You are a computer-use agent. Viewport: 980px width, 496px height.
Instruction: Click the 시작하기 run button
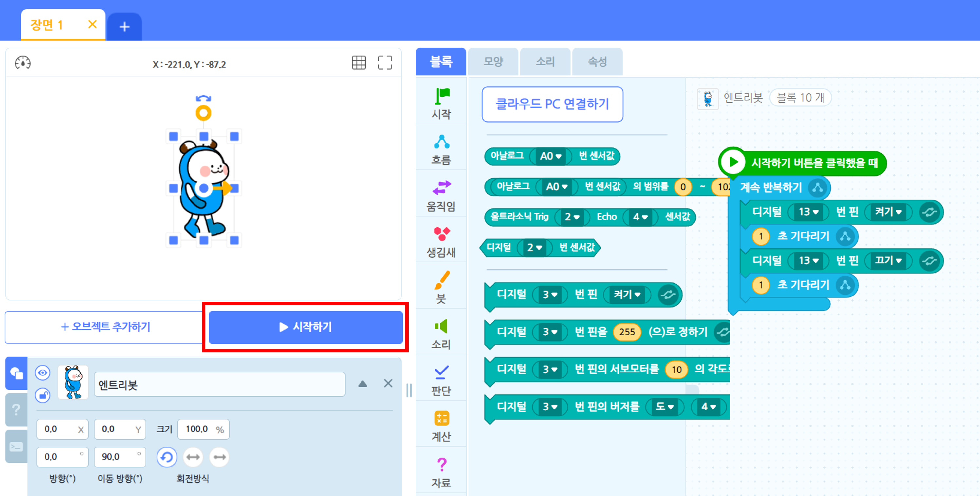tap(305, 327)
